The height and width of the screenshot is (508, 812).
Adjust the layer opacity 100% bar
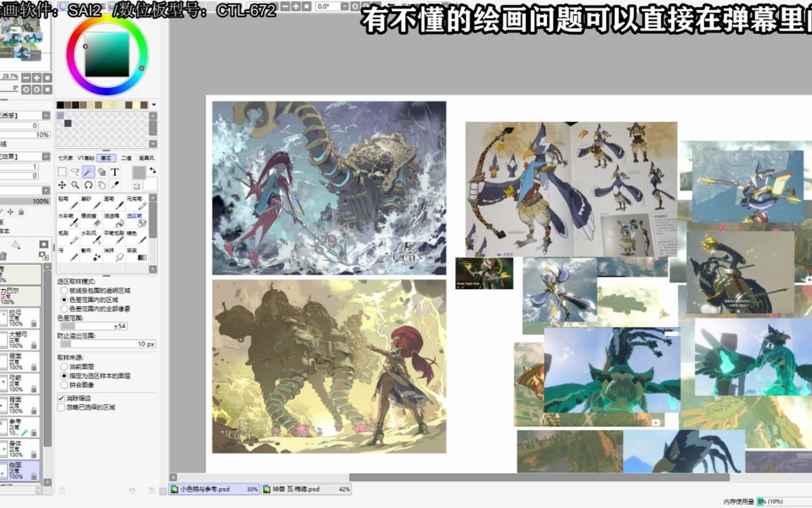24,201
